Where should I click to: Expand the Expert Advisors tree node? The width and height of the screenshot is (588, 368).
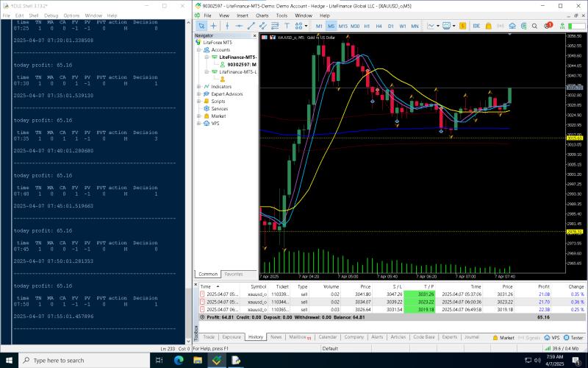198,94
